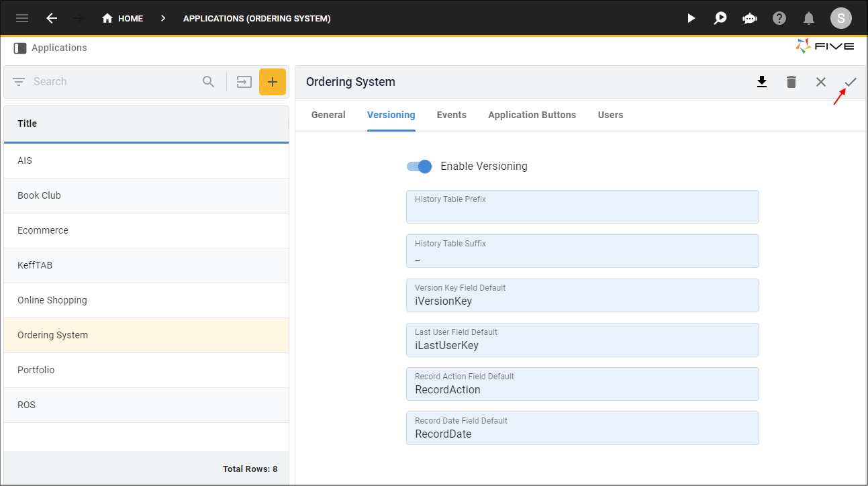Click the HOME breadcrumb
This screenshot has width=868, height=486.
[122, 18]
